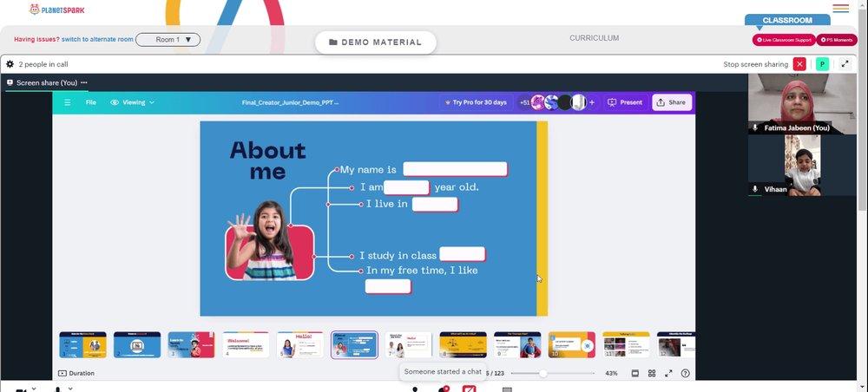Select slide thumbnail 2
The width and height of the screenshot is (868, 392).
(137, 345)
